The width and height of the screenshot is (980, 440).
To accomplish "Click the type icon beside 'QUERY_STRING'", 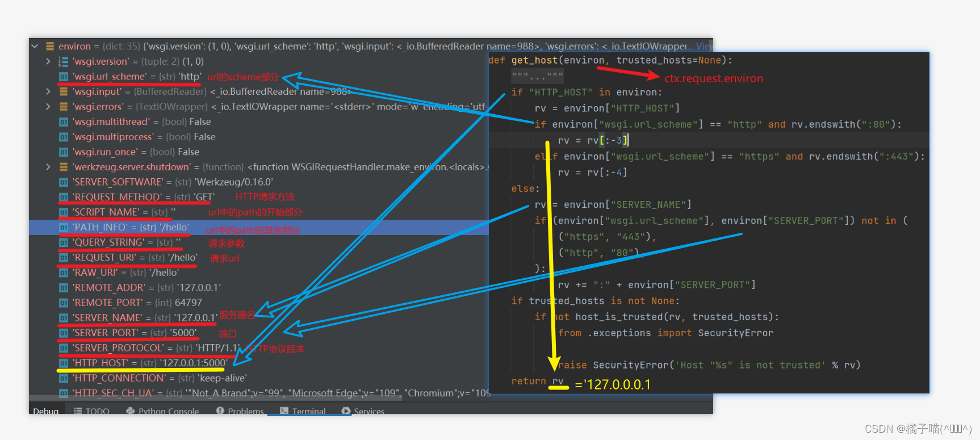I will point(64,242).
